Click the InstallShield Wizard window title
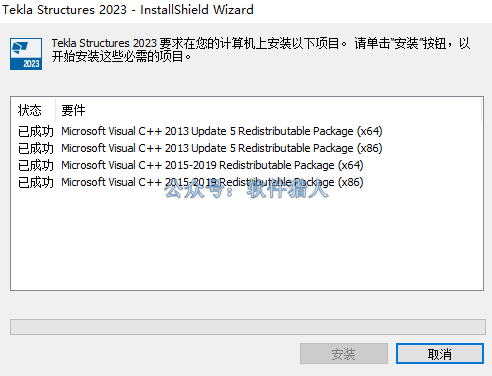The height and width of the screenshot is (376, 492). [x=128, y=10]
